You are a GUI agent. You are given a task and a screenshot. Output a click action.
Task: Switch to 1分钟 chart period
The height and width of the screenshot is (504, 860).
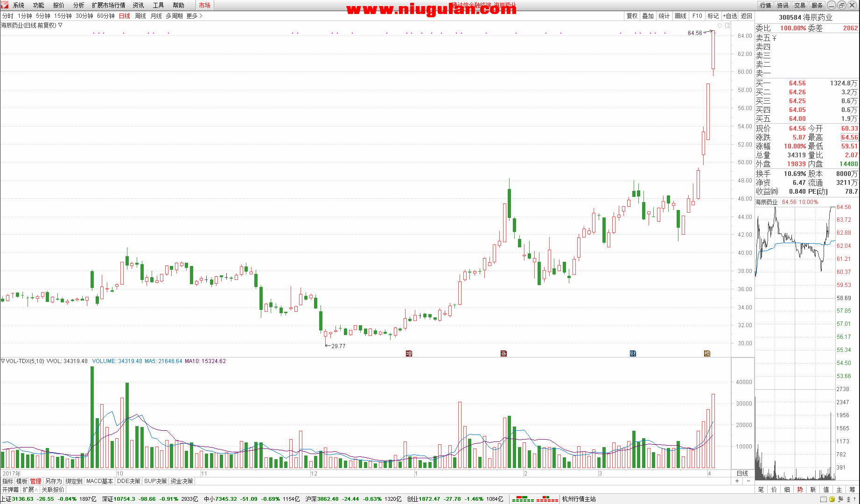25,16
